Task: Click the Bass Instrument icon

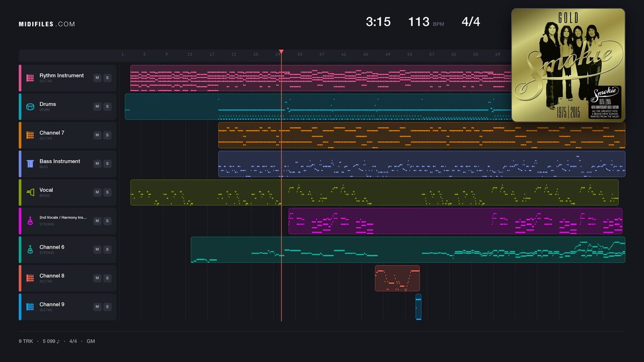Action: click(x=30, y=164)
